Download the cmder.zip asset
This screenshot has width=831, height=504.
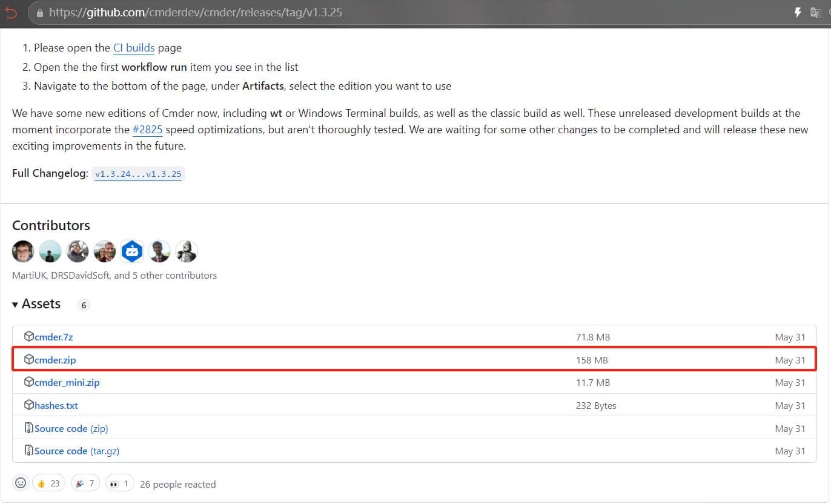[x=55, y=360]
